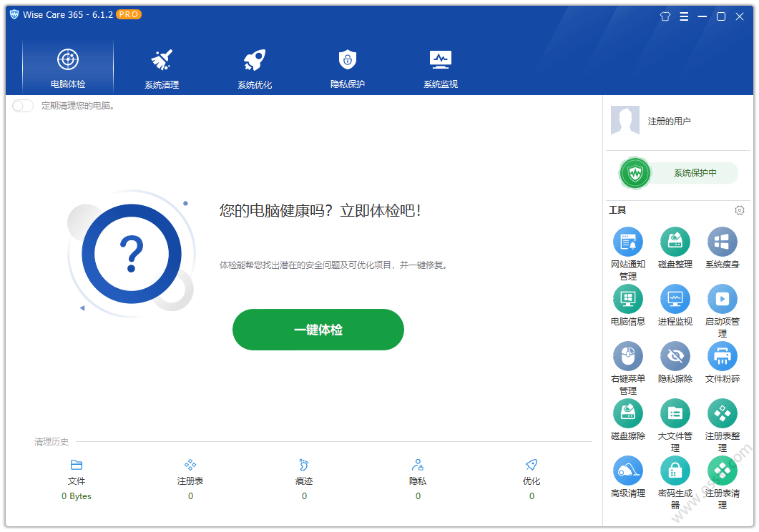
Task: Click the green shield protection icon
Action: pos(635,172)
